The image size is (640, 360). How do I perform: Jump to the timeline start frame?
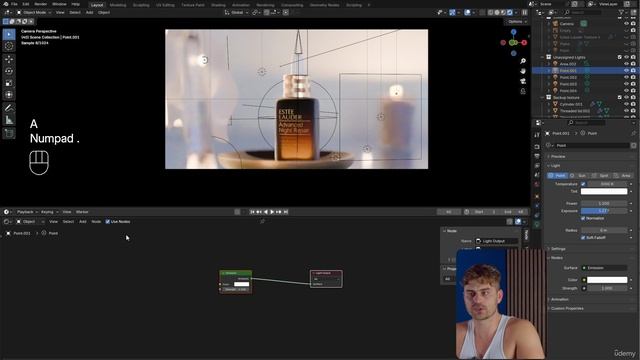(252, 212)
